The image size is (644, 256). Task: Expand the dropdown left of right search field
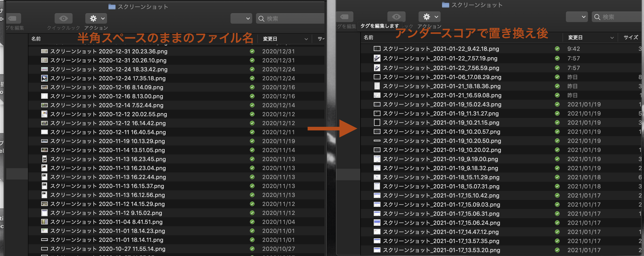pos(576,17)
